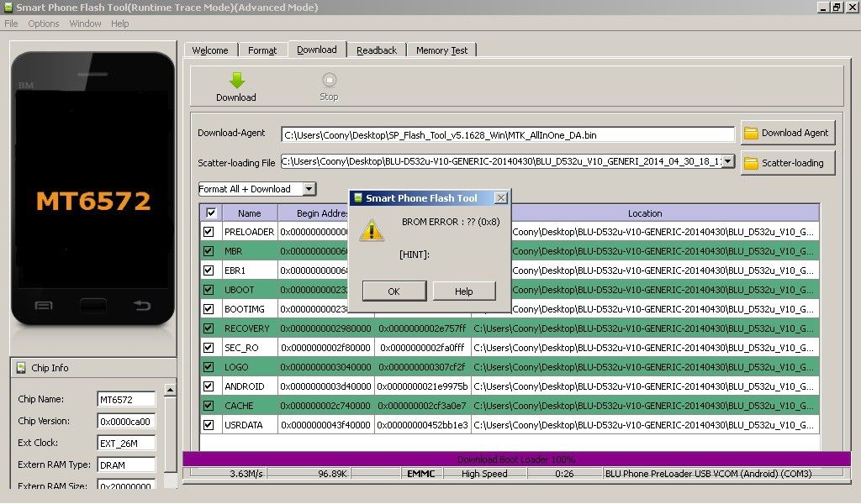Click the Download Agent button label
The height and width of the screenshot is (504, 861).
coord(795,133)
